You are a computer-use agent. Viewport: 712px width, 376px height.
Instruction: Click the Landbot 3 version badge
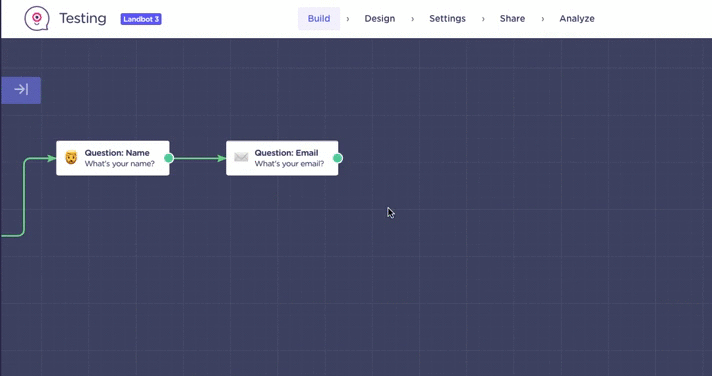[141, 19]
